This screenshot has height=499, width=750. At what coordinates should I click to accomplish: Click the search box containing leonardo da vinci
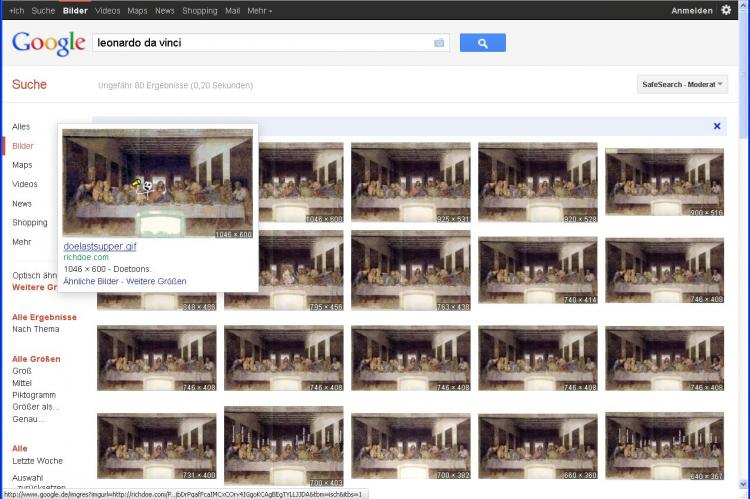tap(260, 43)
